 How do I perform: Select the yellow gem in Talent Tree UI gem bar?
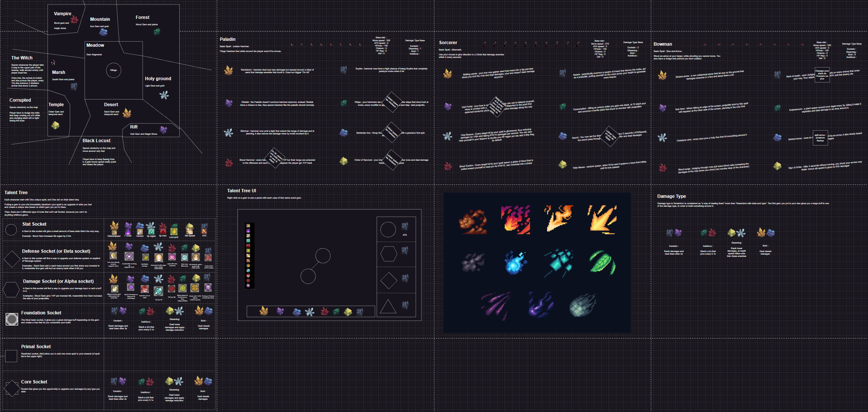click(x=348, y=312)
